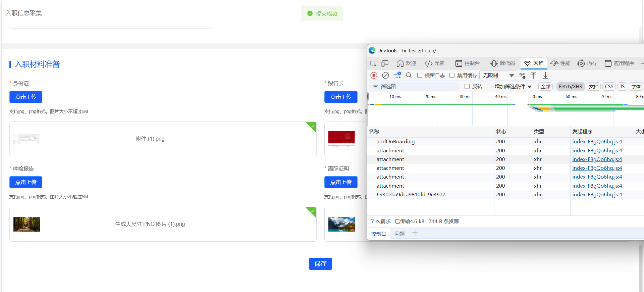This screenshot has height=292, width=644.
Task: Check the 禁用缓存 checkbox
Action: [452, 76]
